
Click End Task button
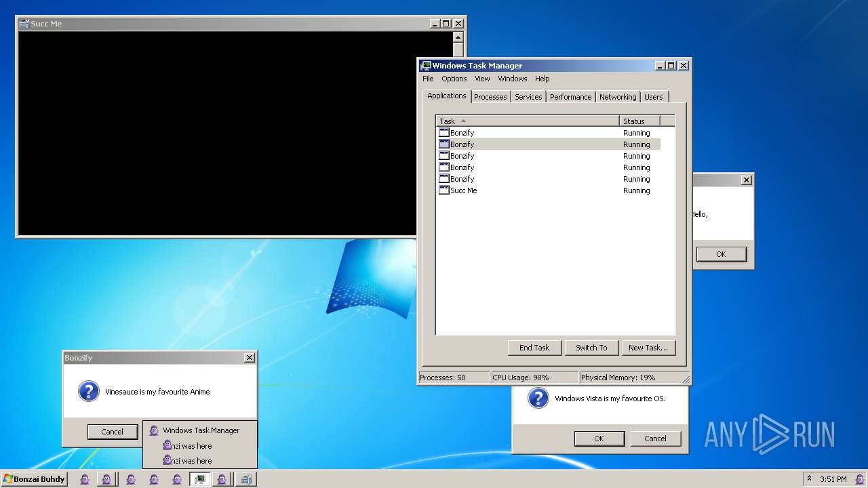(x=534, y=348)
